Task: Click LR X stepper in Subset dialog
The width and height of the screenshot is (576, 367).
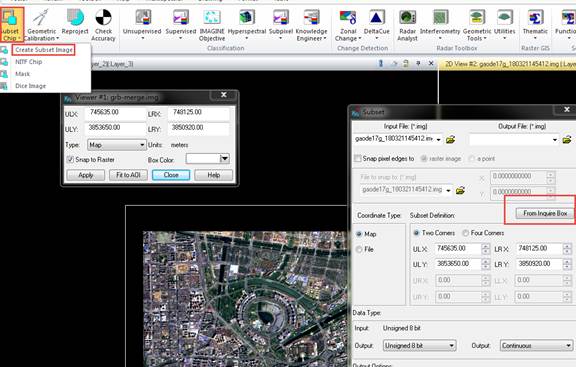Action: (567, 249)
